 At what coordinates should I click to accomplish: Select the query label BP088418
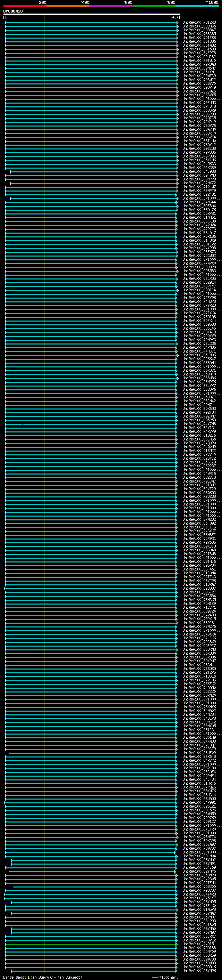click(13, 11)
